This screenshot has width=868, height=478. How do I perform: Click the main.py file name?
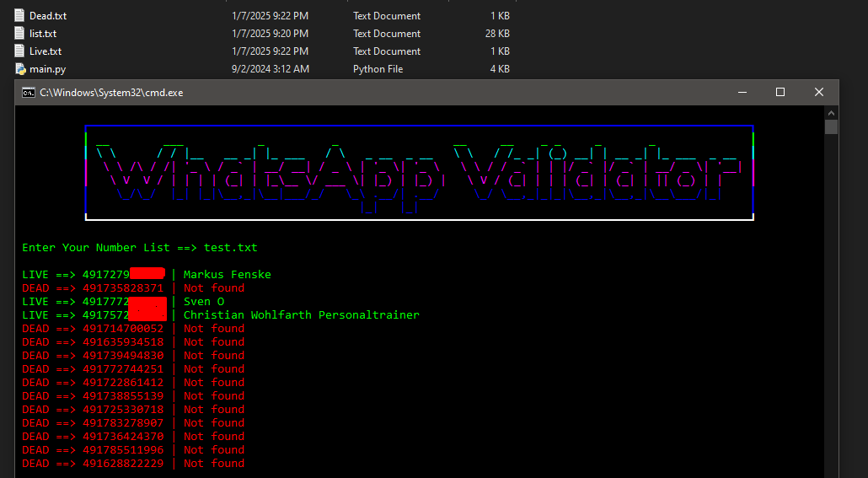(x=47, y=68)
